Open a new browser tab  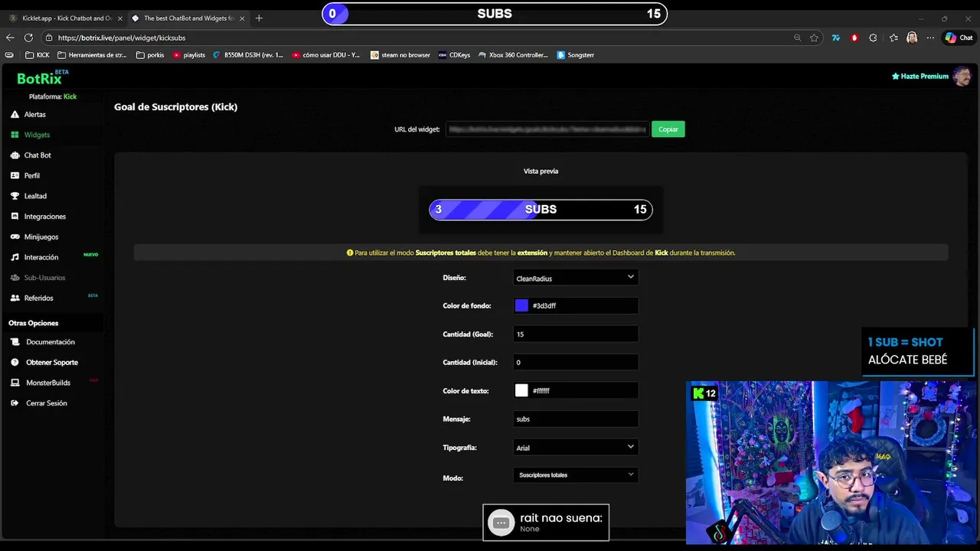[x=259, y=18]
